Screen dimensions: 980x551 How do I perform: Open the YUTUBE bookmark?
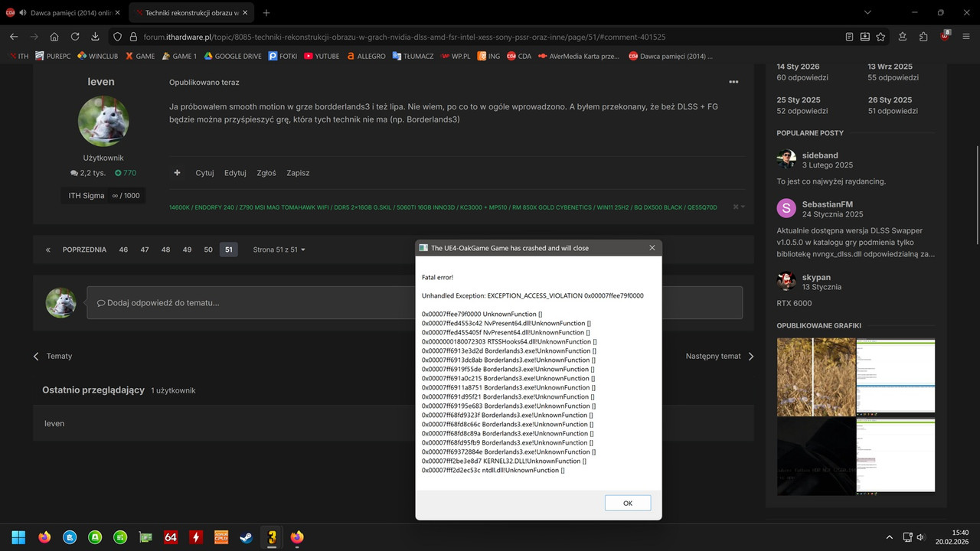pyautogui.click(x=322, y=56)
